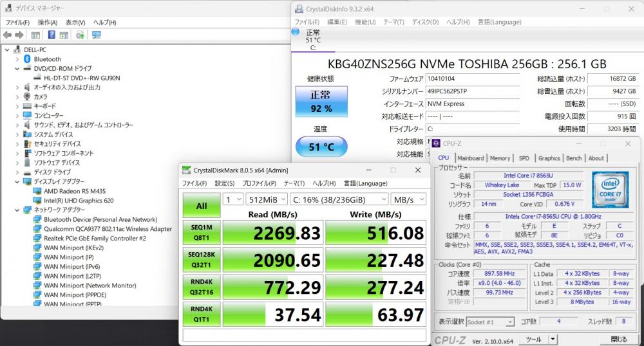The height and width of the screenshot is (346, 644).
Task: Click the DELL-PC computer icon at tree root
Action: pyautogui.click(x=17, y=50)
